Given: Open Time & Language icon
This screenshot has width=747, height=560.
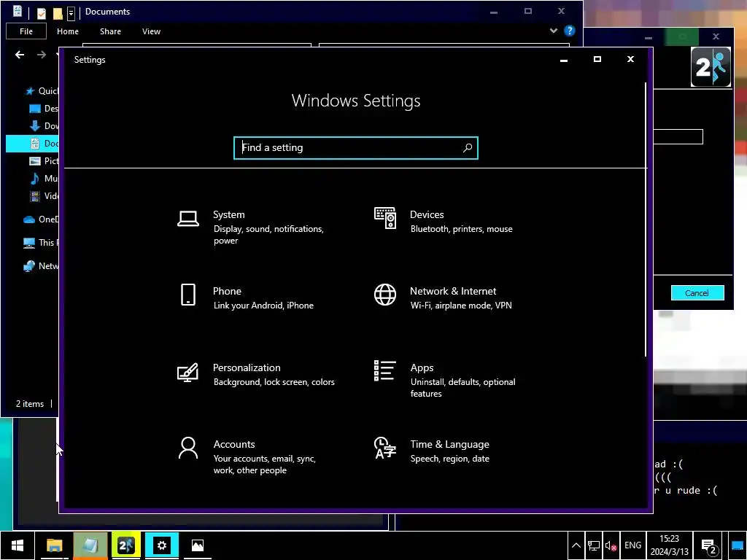Looking at the screenshot, I should click(x=385, y=448).
